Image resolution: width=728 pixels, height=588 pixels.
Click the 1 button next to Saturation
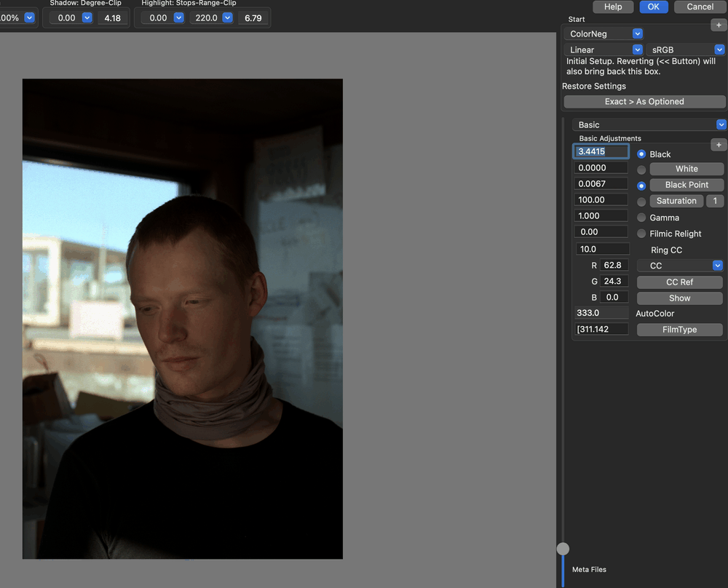click(x=715, y=201)
